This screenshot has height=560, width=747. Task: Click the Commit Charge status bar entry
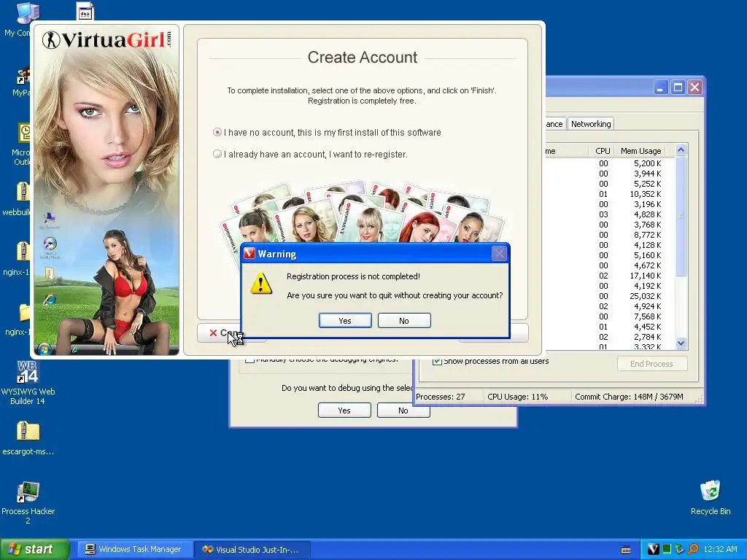point(629,396)
